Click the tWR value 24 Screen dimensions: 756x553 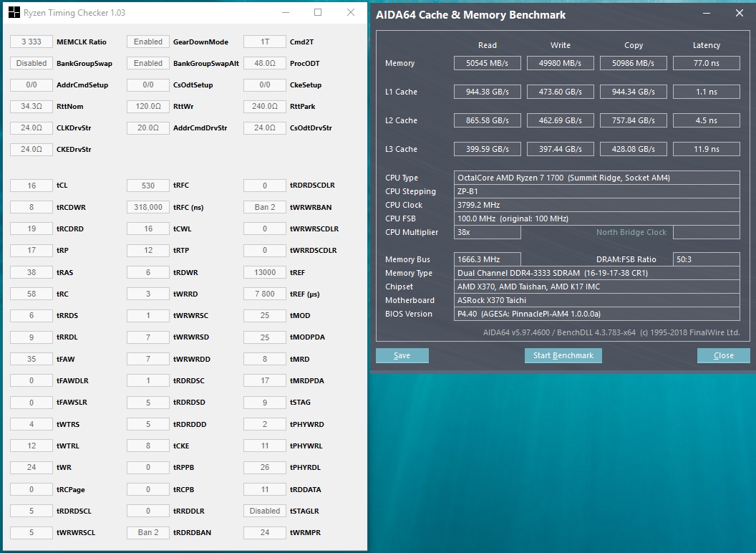[x=31, y=468]
